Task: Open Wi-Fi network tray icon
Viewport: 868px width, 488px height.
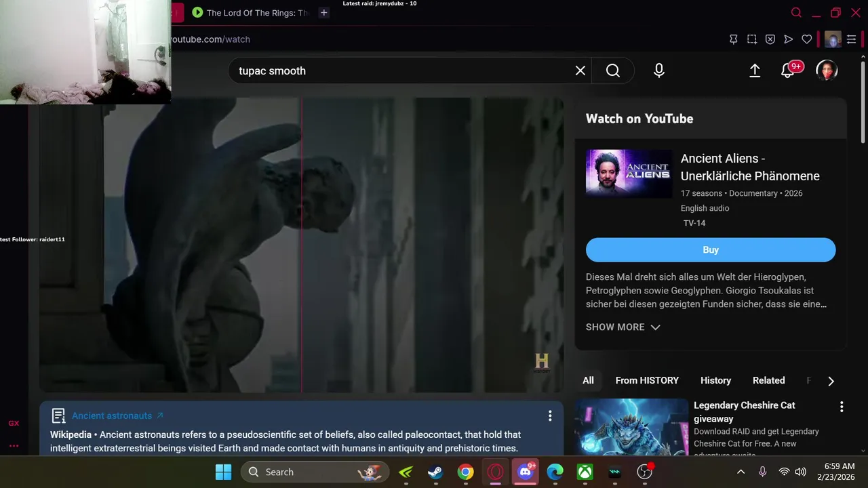Action: click(x=784, y=472)
